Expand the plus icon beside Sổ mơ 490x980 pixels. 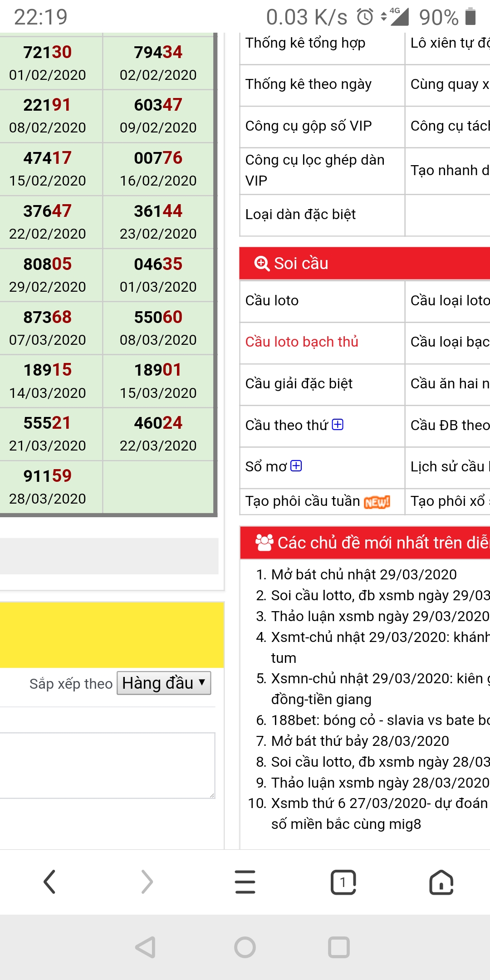(x=296, y=466)
